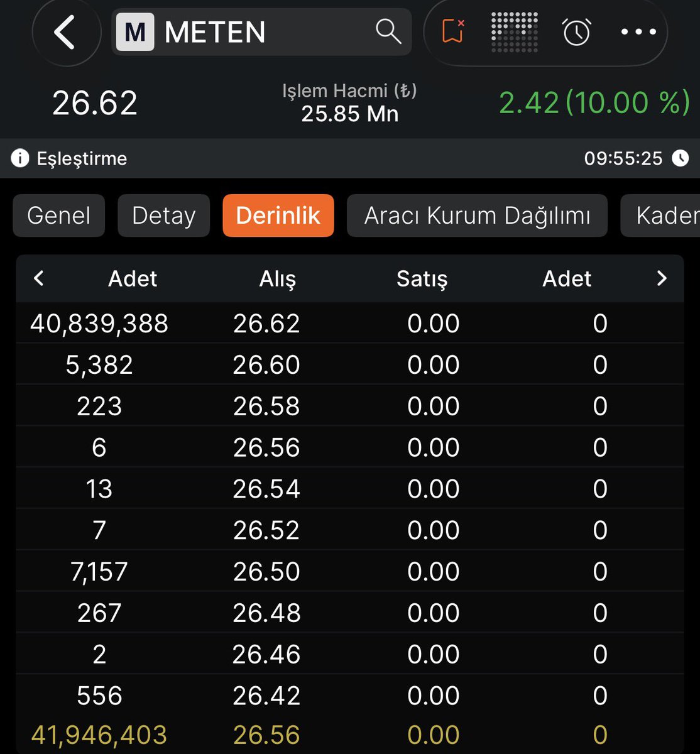Tap the İşlem Hacmi 25.85 Mn value
700x754 pixels.
[350, 114]
